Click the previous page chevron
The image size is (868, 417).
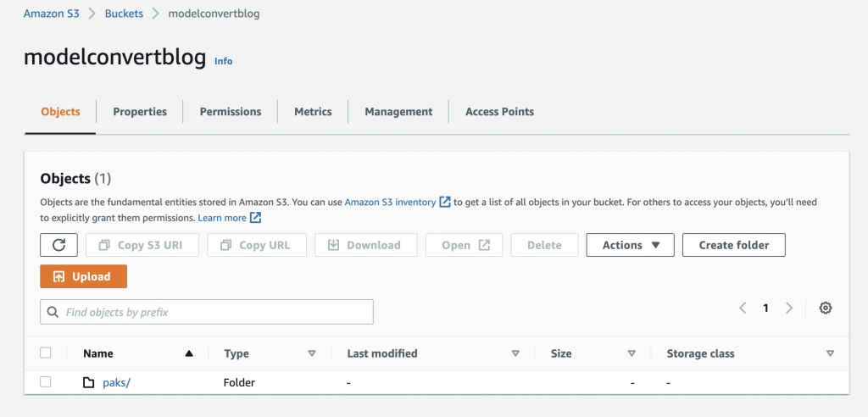point(743,309)
